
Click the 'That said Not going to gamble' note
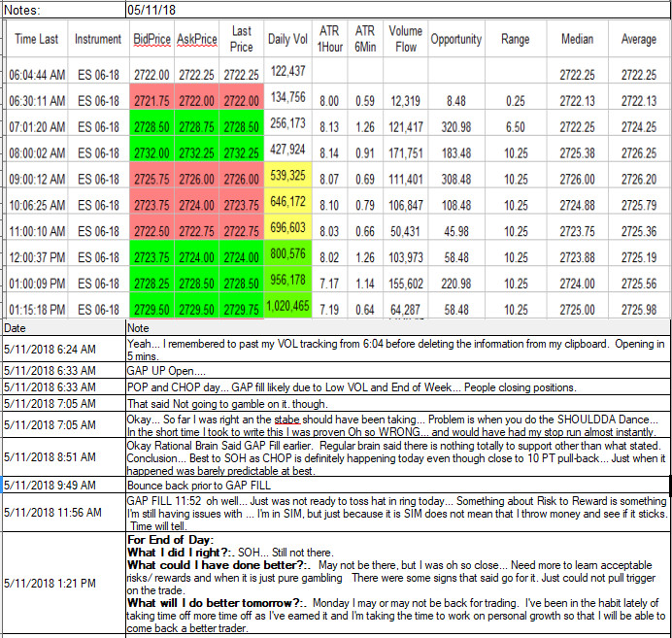coord(398,404)
